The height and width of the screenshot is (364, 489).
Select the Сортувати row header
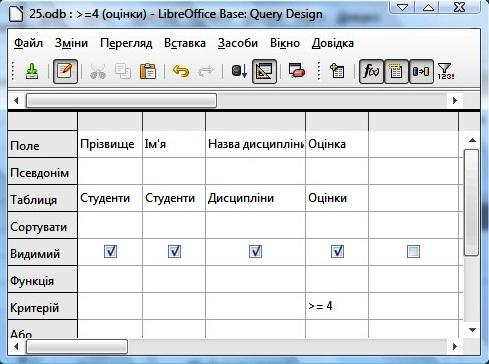pyautogui.click(x=42, y=225)
